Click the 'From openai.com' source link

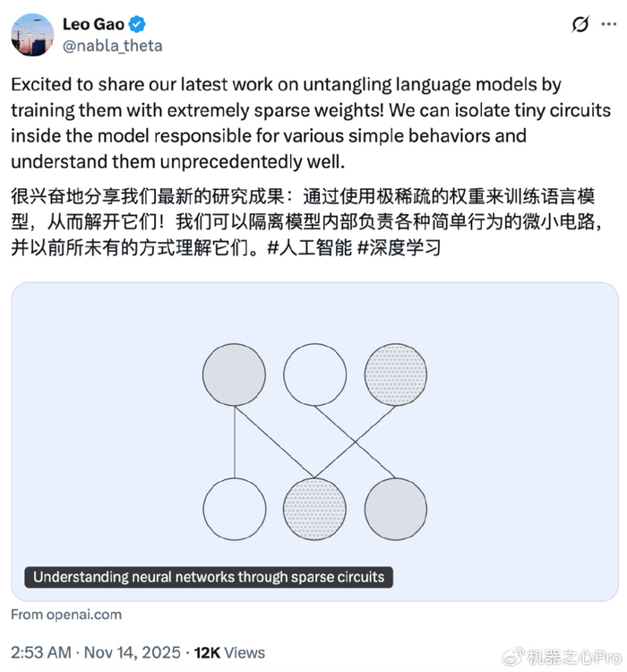66,615
